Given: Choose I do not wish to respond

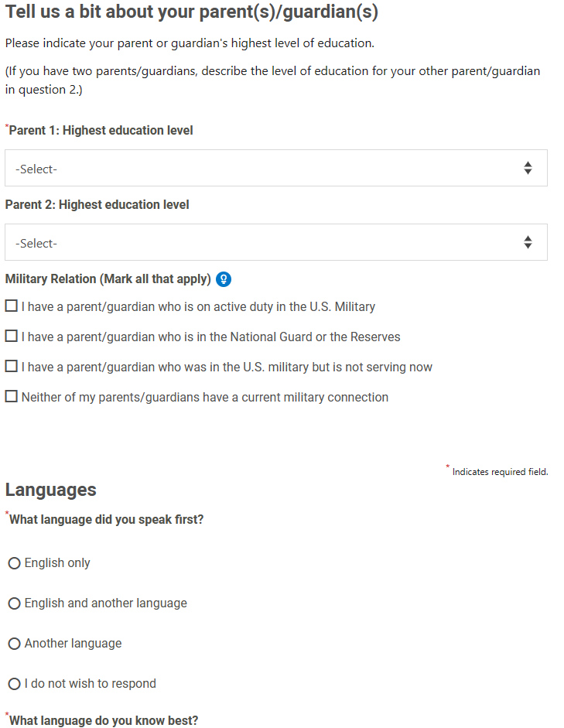Looking at the screenshot, I should pos(15,684).
